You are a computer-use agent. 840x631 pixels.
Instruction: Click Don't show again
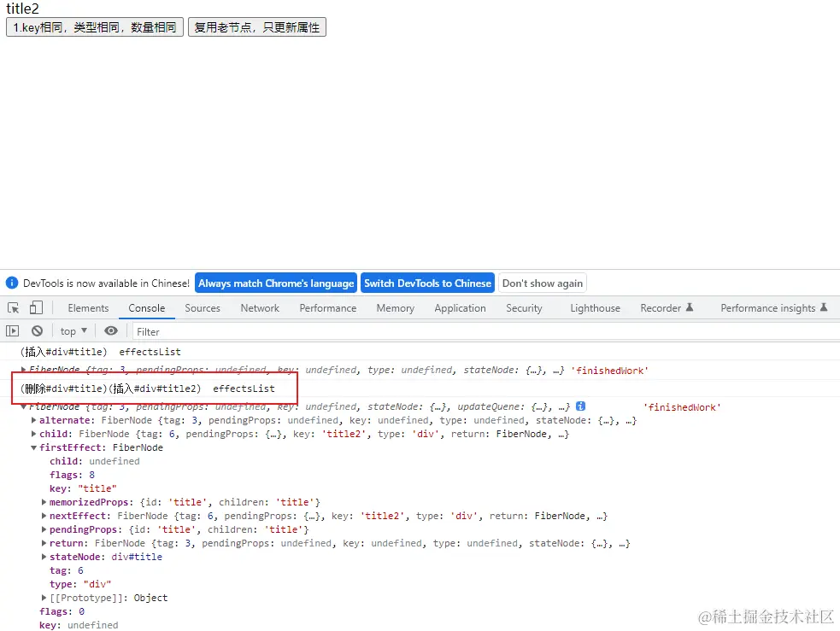542,283
